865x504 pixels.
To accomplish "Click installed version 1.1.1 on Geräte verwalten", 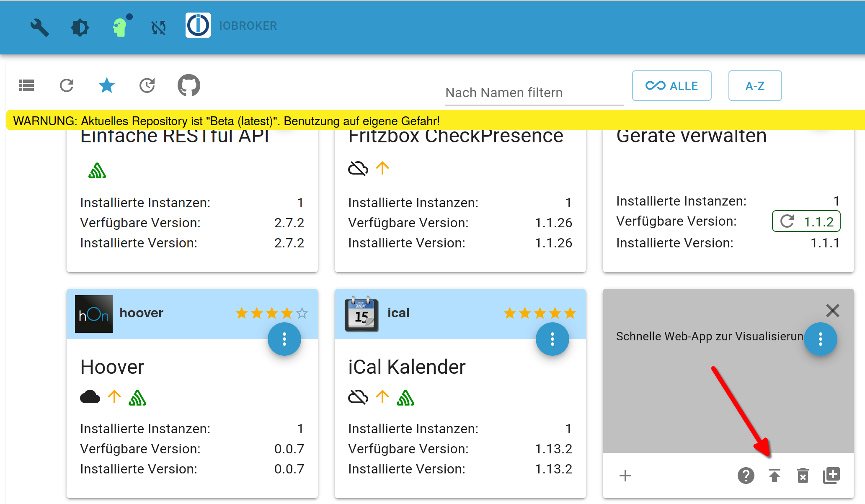I will point(825,243).
